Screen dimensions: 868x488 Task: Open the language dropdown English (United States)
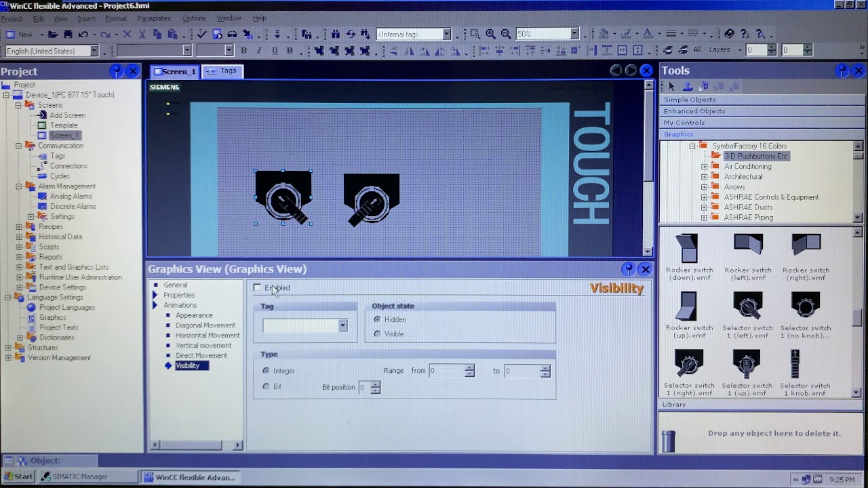[x=94, y=51]
